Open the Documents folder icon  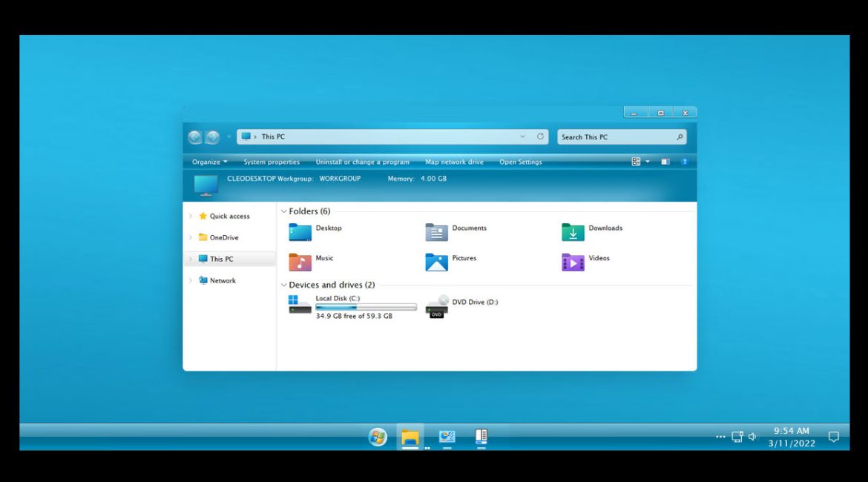pos(436,232)
